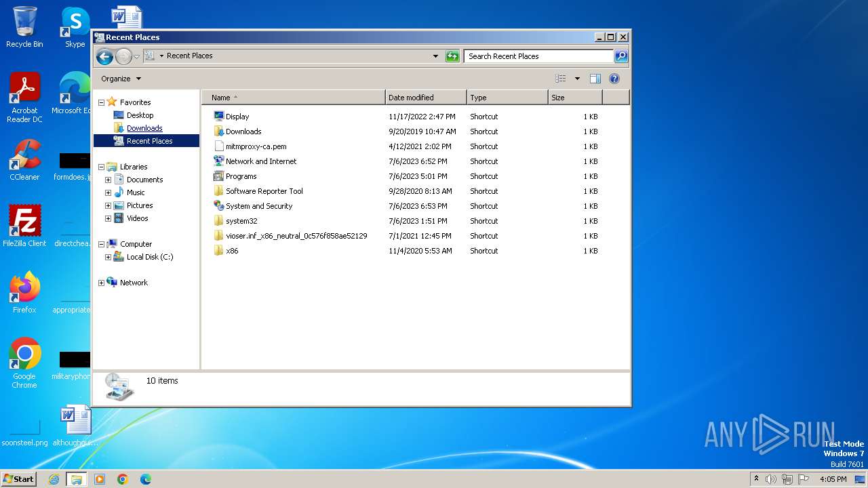Viewport: 868px width, 488px height.
Task: Select the Network and Internet icon
Action: 218,161
